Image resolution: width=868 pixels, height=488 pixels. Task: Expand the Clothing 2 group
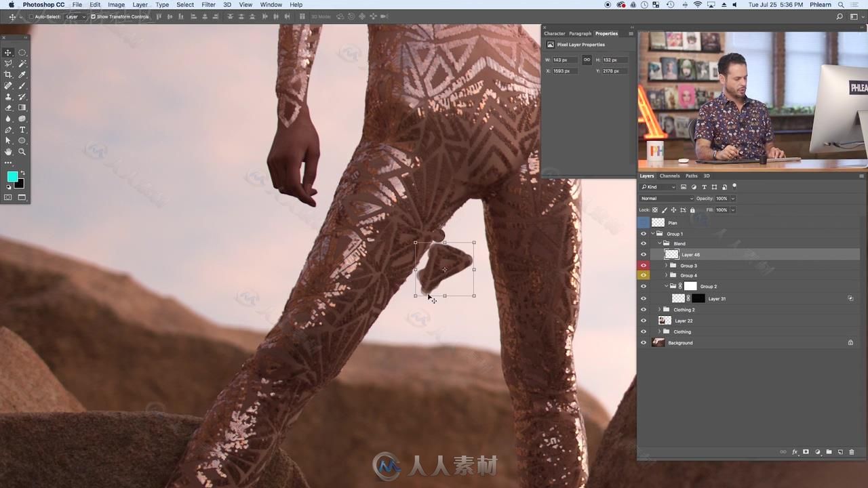pyautogui.click(x=660, y=310)
